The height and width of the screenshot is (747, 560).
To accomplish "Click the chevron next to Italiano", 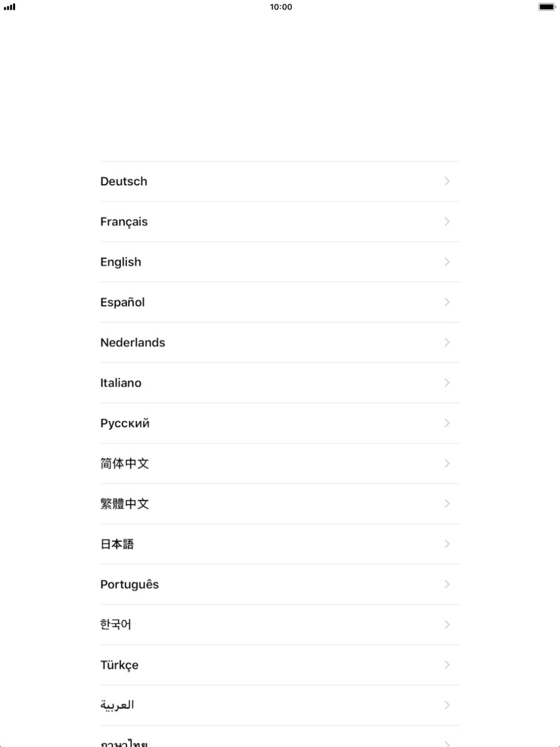I will click(447, 383).
